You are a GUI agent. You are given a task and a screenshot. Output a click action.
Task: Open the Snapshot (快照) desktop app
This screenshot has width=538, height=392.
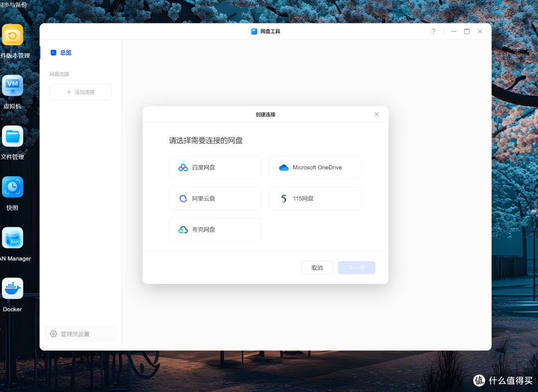[12, 187]
